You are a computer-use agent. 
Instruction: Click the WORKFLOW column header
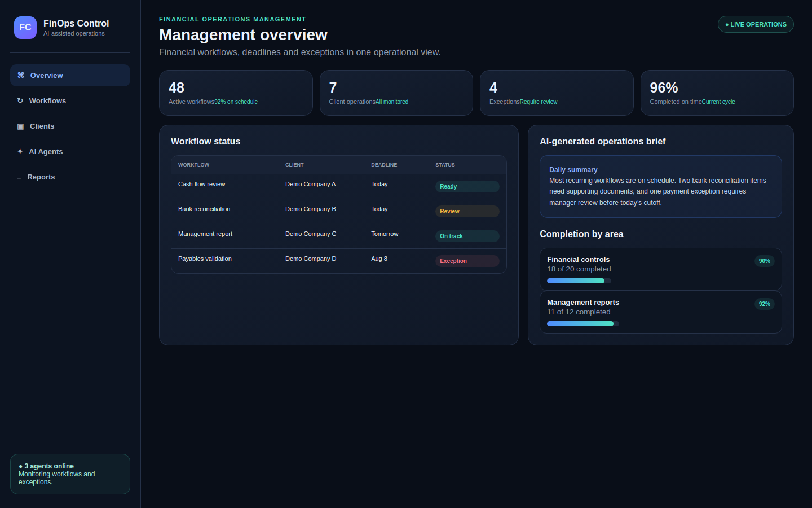tap(193, 165)
